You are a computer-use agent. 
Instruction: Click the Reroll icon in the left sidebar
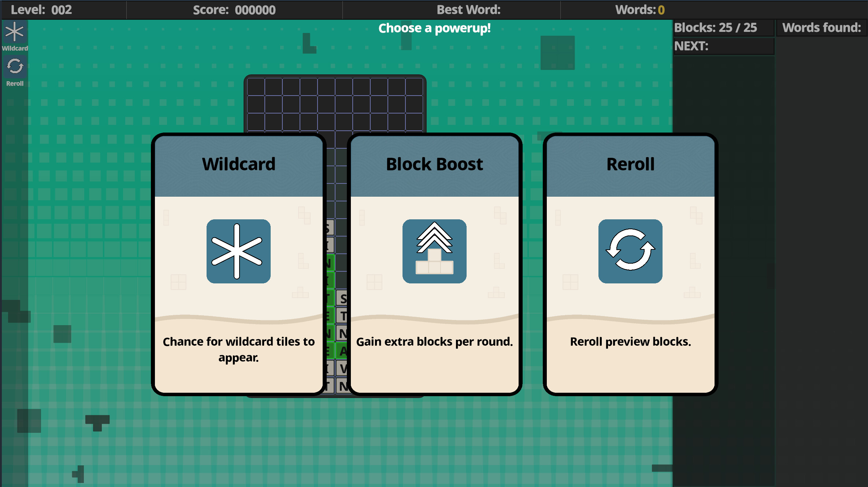tap(15, 67)
